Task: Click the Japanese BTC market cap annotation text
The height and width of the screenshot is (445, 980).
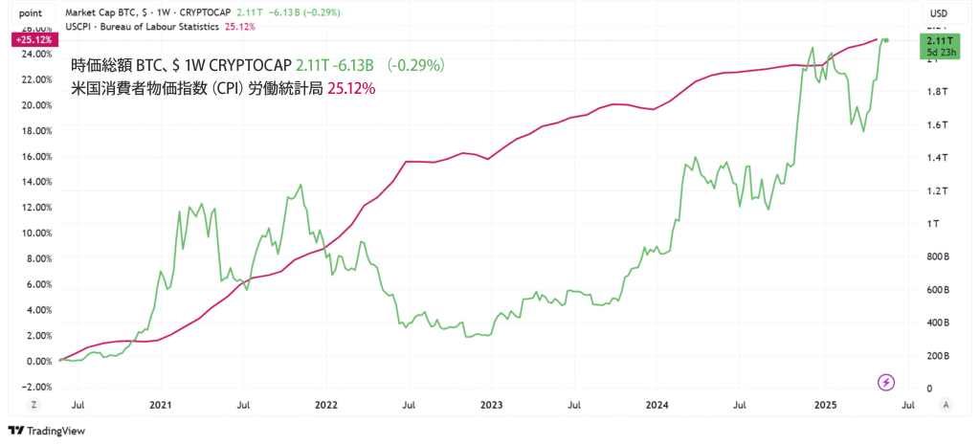Action: click(x=256, y=66)
